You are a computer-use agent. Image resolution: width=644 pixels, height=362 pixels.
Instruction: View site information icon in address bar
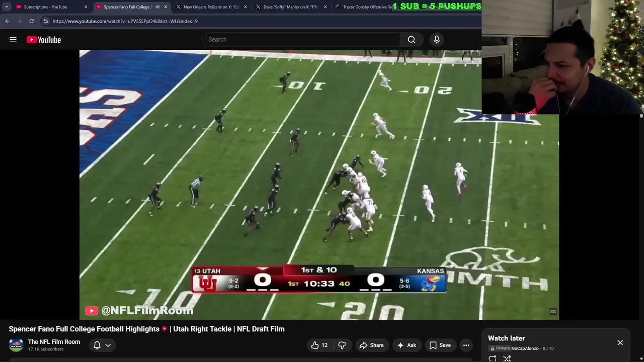click(x=46, y=21)
